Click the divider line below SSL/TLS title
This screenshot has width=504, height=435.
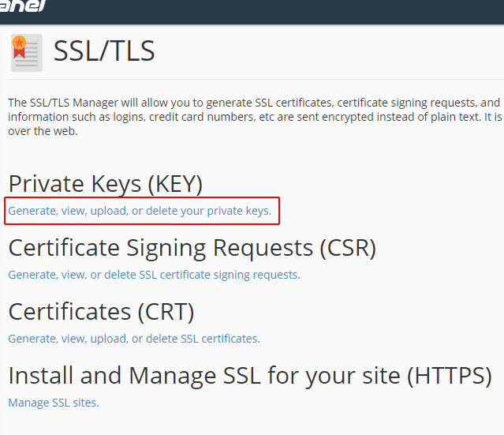pos(256,79)
